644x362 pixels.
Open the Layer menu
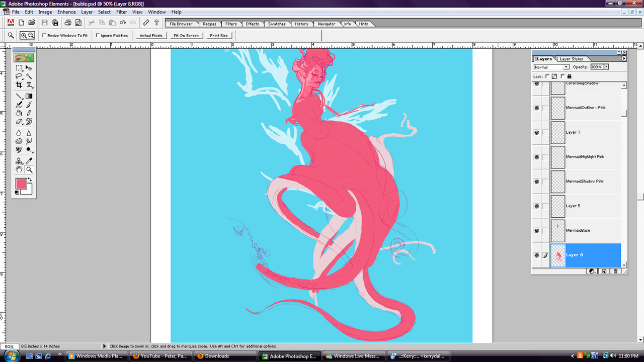pos(87,12)
